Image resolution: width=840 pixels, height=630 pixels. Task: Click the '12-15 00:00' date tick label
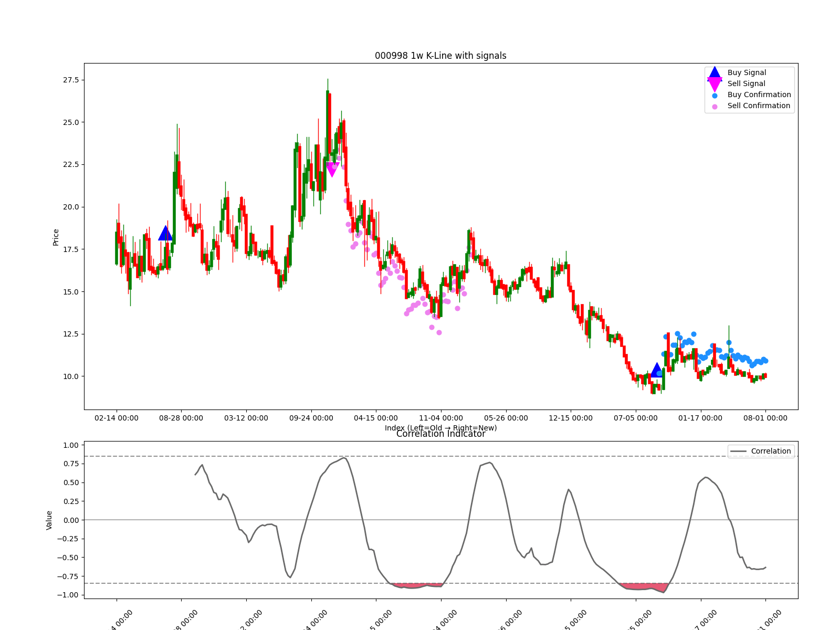[x=571, y=418]
